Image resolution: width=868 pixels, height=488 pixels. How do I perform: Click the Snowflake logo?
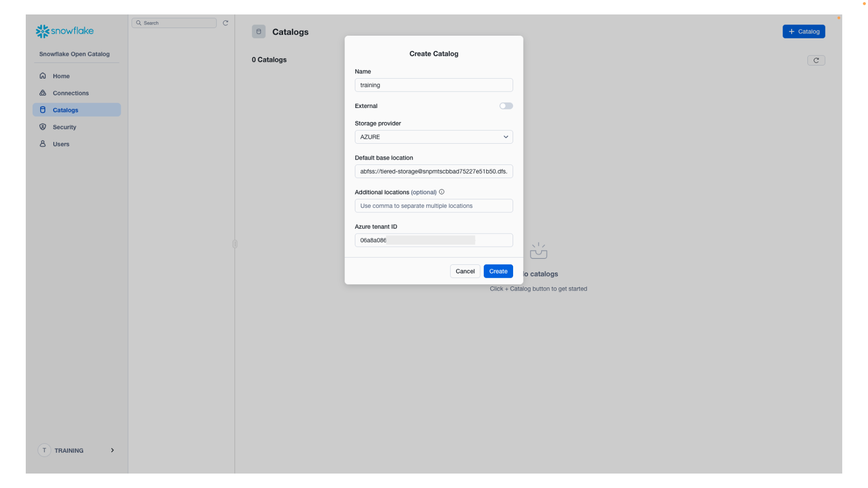pyautogui.click(x=64, y=31)
